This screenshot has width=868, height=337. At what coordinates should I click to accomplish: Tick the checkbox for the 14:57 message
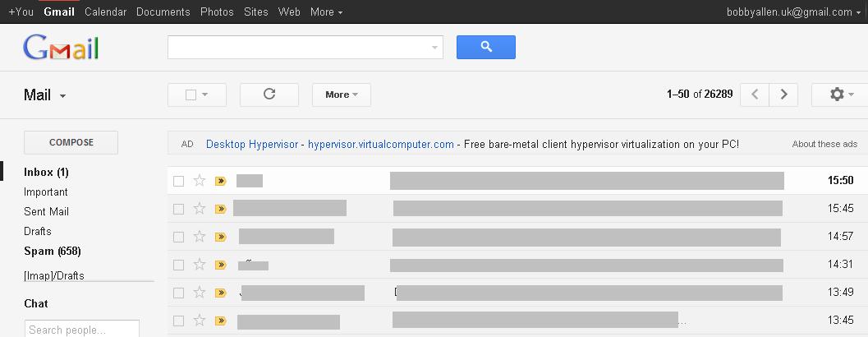[178, 238]
